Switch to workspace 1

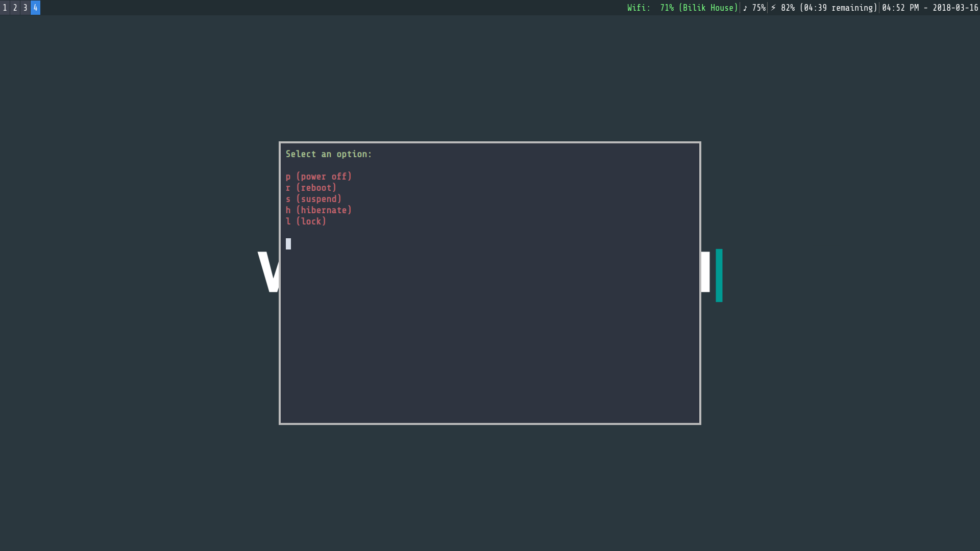5,8
